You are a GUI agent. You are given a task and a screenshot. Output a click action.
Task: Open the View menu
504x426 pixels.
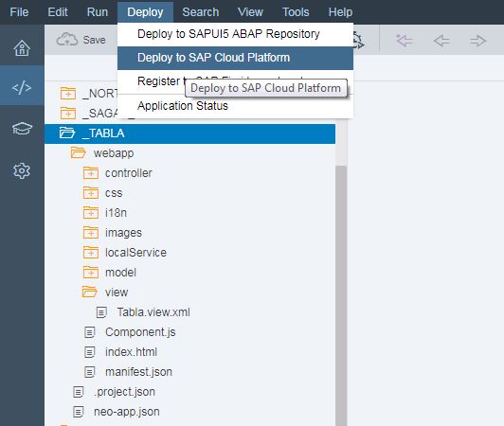click(250, 12)
